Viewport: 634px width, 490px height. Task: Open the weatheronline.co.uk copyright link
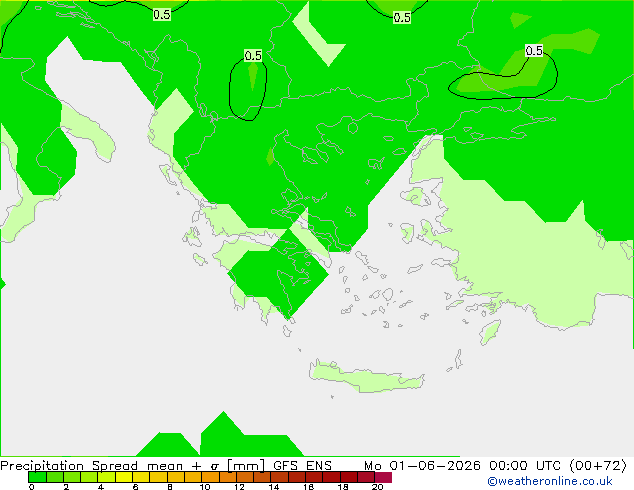click(550, 481)
